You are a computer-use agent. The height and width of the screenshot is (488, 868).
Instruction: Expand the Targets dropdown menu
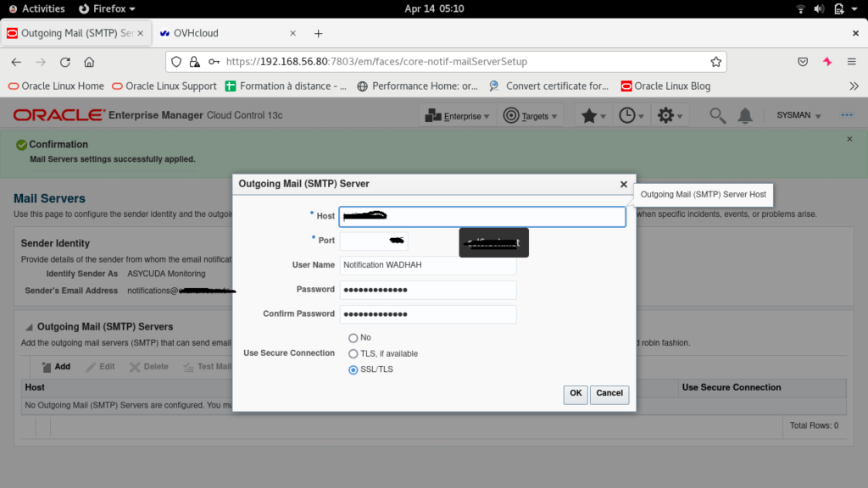[531, 116]
